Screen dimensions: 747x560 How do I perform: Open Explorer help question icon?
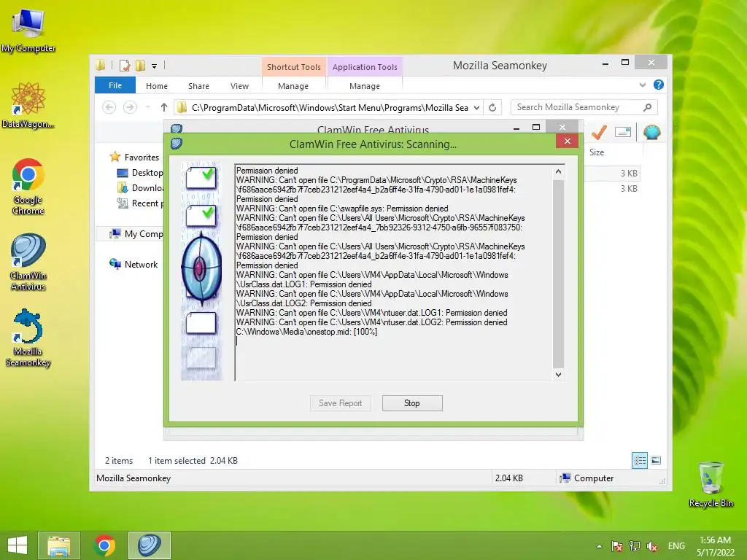tap(659, 85)
